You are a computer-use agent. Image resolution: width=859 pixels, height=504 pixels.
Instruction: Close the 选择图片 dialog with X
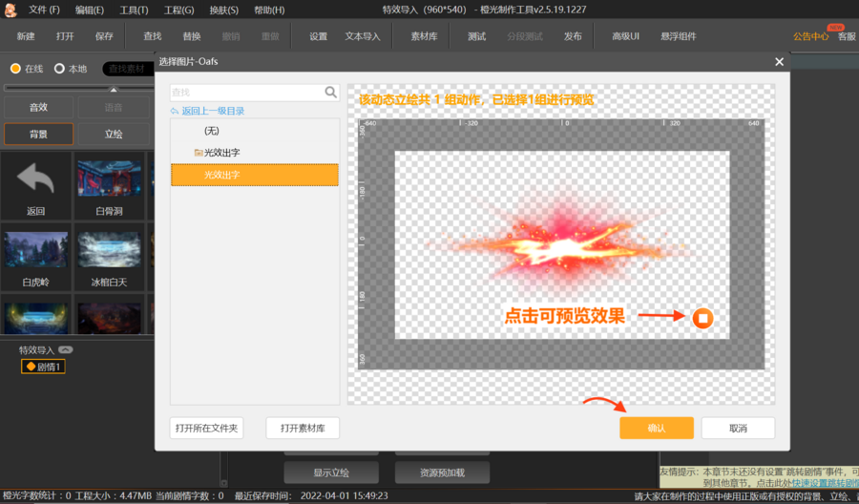779,62
